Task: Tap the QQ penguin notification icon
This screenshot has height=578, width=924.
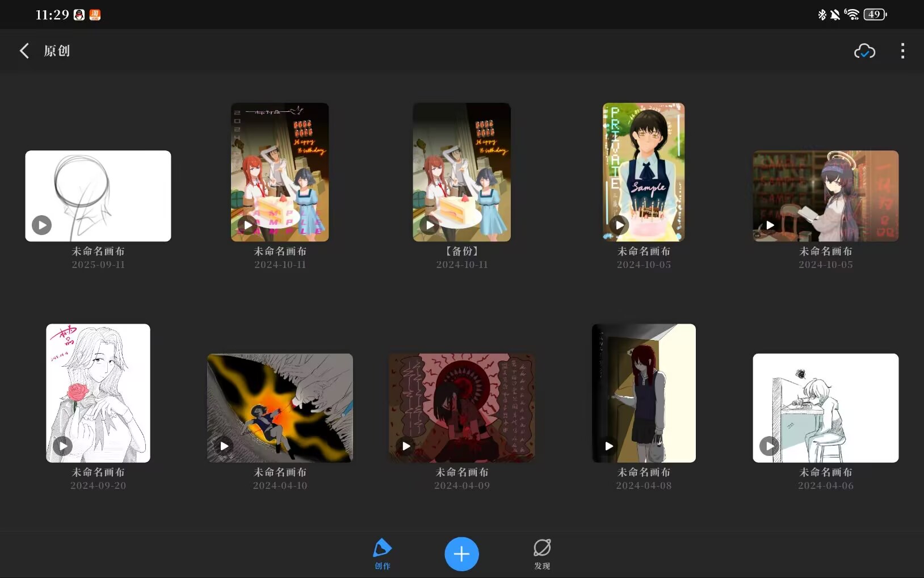Action: click(79, 15)
